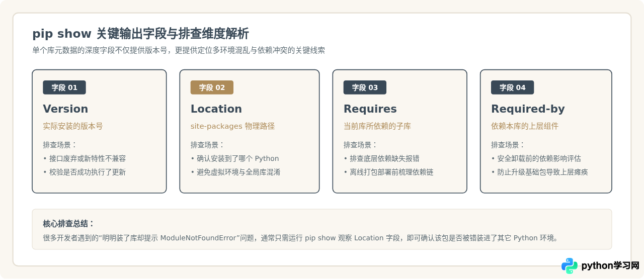Click the 字段 04 badge

[512, 87]
